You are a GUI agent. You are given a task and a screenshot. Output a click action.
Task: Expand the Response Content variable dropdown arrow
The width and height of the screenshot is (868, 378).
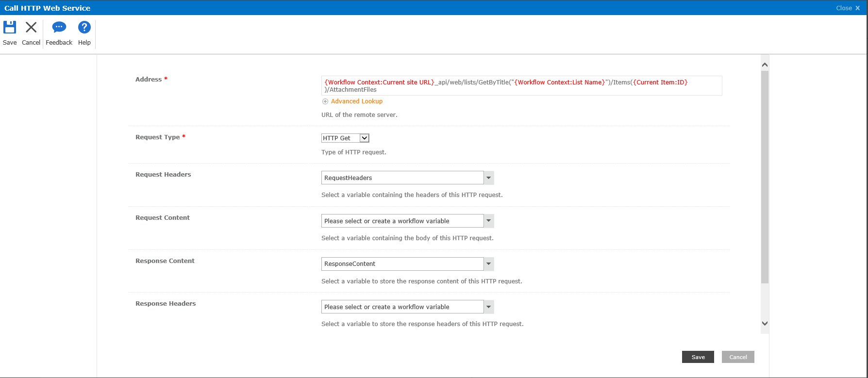pyautogui.click(x=489, y=264)
